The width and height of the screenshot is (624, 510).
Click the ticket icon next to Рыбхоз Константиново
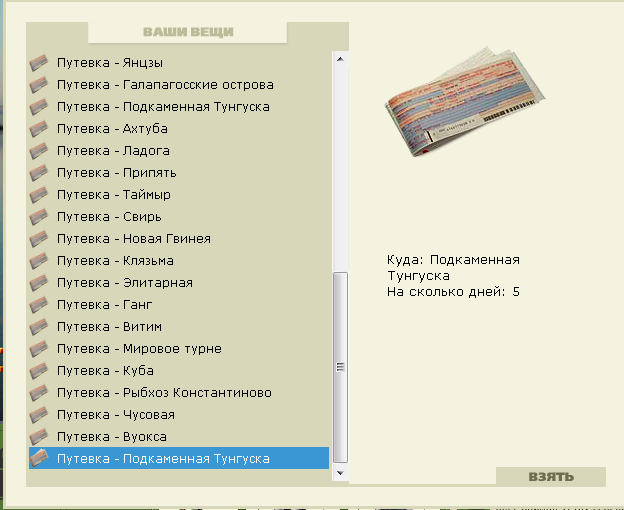(39, 393)
